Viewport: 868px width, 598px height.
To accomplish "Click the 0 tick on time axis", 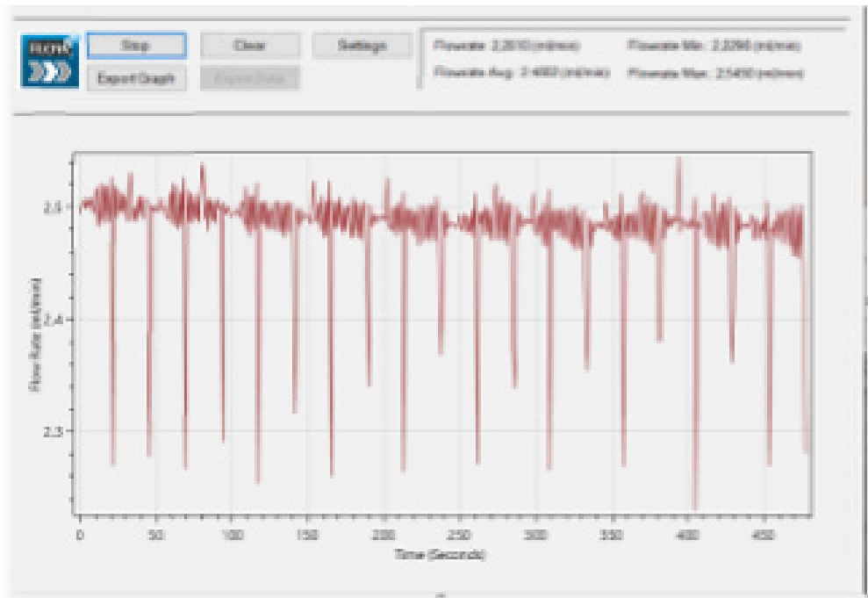I will coord(80,535).
